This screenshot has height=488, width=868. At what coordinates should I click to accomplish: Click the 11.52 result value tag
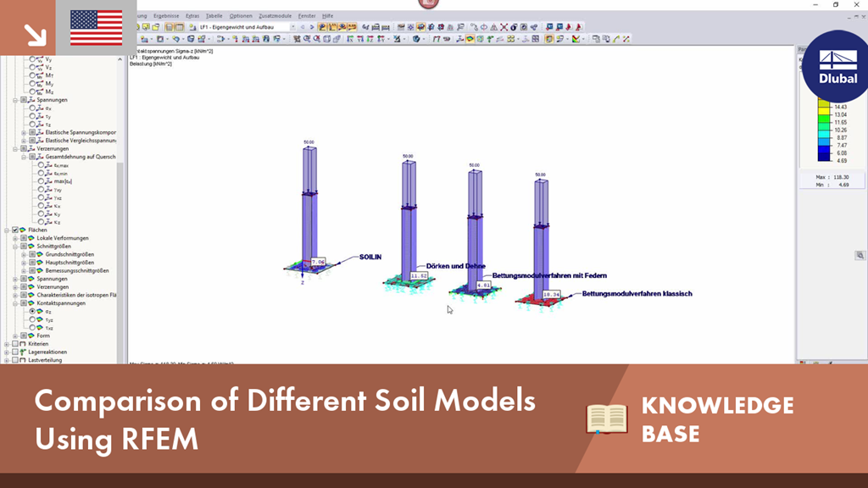(419, 275)
